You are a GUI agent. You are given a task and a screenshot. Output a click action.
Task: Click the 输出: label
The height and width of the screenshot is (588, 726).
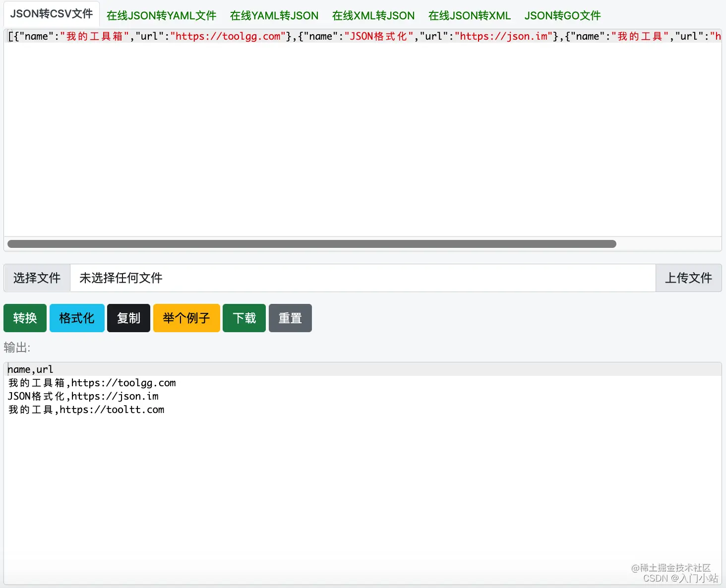[17, 348]
